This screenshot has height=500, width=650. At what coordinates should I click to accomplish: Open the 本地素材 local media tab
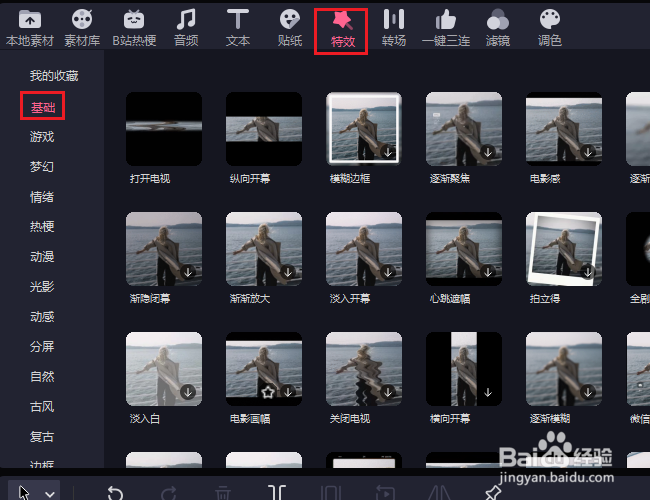click(30, 28)
